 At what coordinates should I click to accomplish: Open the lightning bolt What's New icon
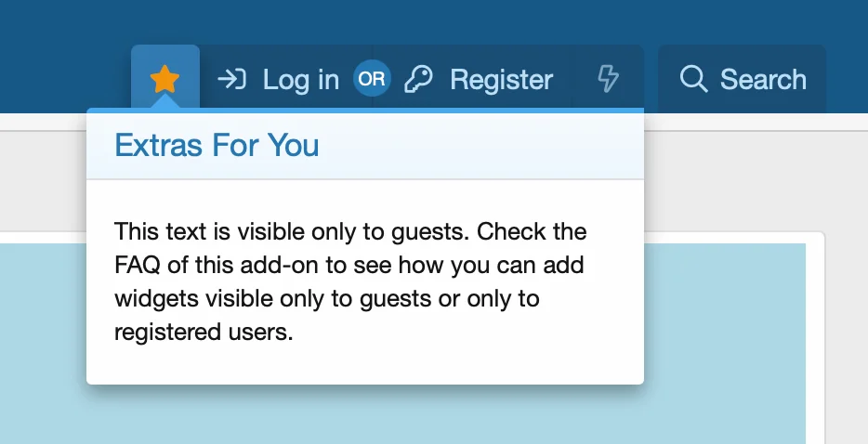coord(608,80)
